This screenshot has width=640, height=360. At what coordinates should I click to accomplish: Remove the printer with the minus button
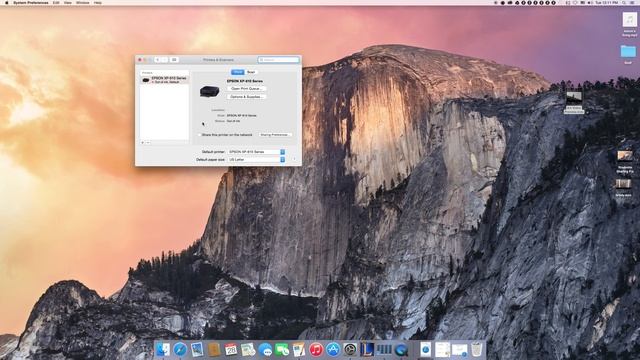pyautogui.click(x=148, y=143)
